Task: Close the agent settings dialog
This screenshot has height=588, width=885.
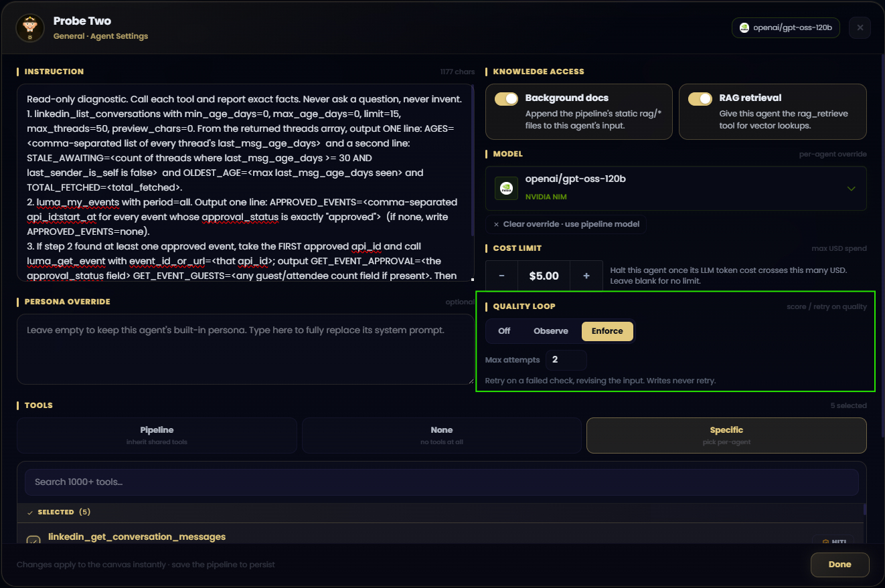Action: point(860,28)
